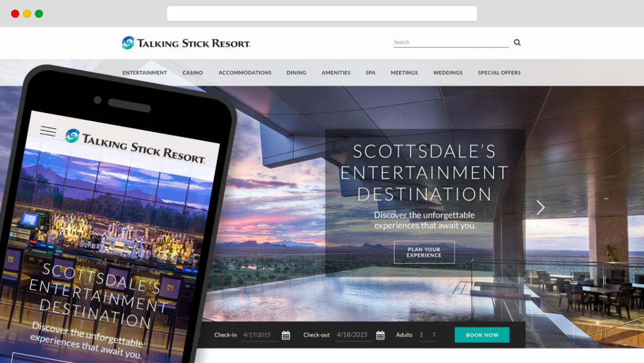644x363 pixels.
Task: Adjust the Adults number stepper
Action: (434, 335)
